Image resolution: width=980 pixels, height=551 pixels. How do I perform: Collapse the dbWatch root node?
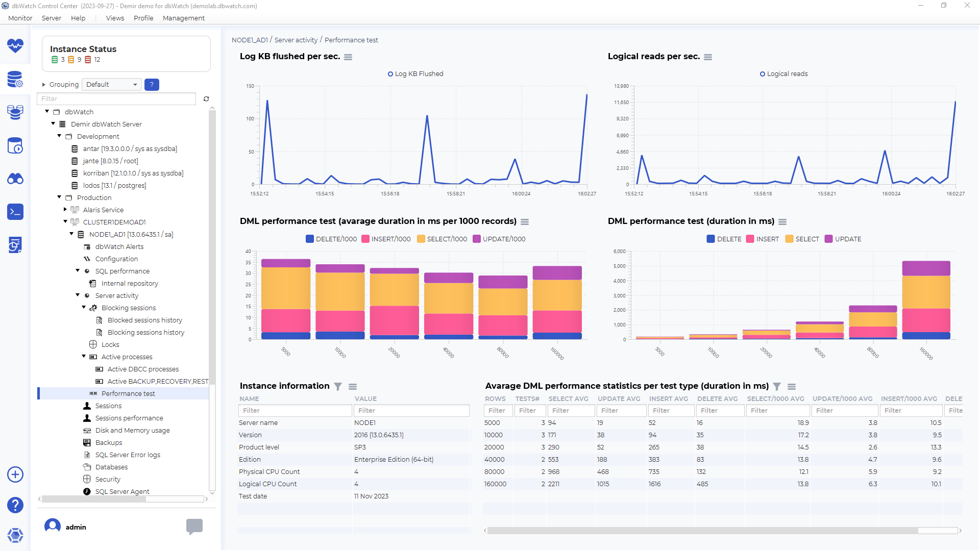point(47,112)
